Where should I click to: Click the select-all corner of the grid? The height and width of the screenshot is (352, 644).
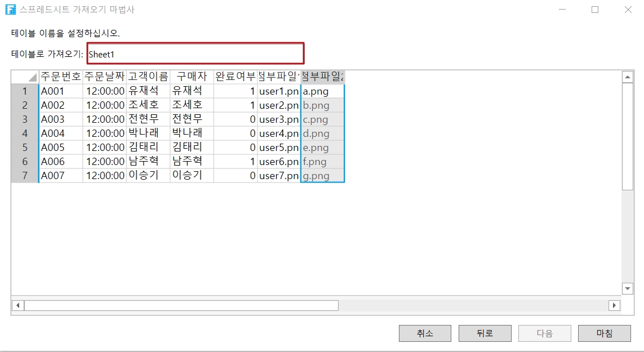click(25, 77)
